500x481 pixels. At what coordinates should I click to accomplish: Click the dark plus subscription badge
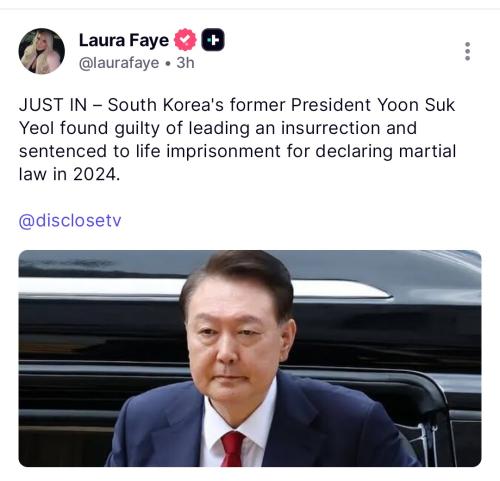[213, 40]
